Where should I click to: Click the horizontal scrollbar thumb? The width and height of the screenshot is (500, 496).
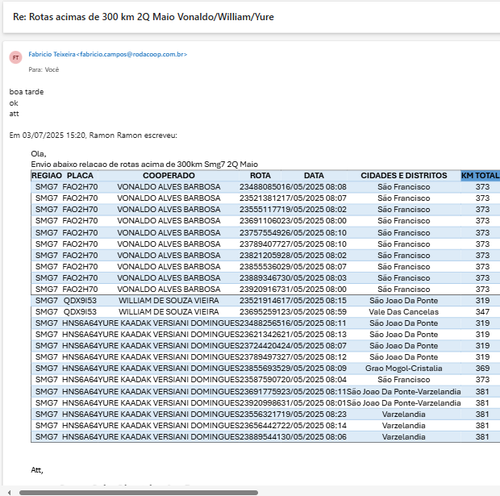138,492
